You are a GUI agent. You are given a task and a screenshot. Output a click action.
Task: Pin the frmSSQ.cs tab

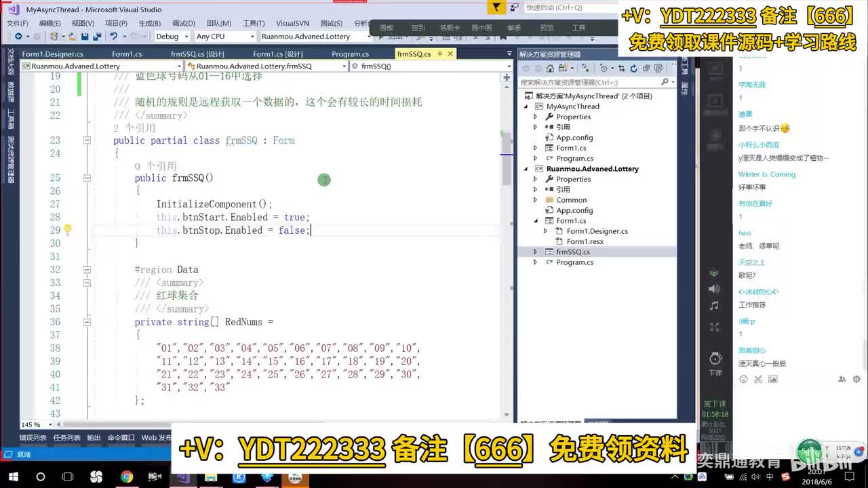coord(439,54)
